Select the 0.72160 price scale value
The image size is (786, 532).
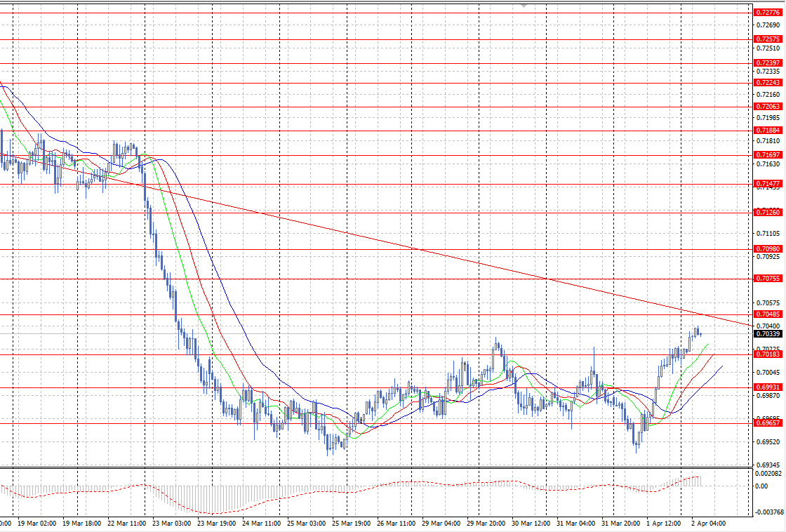tap(768, 95)
